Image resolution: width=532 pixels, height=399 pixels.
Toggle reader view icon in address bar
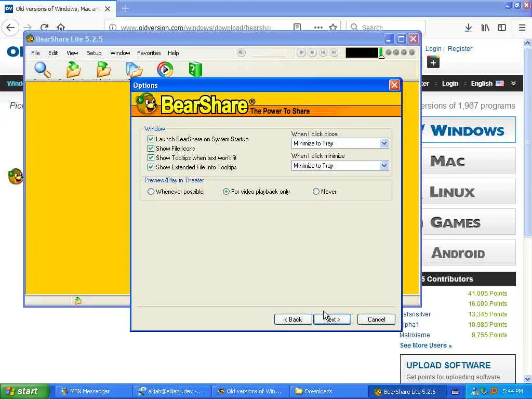pyautogui.click(x=297, y=28)
